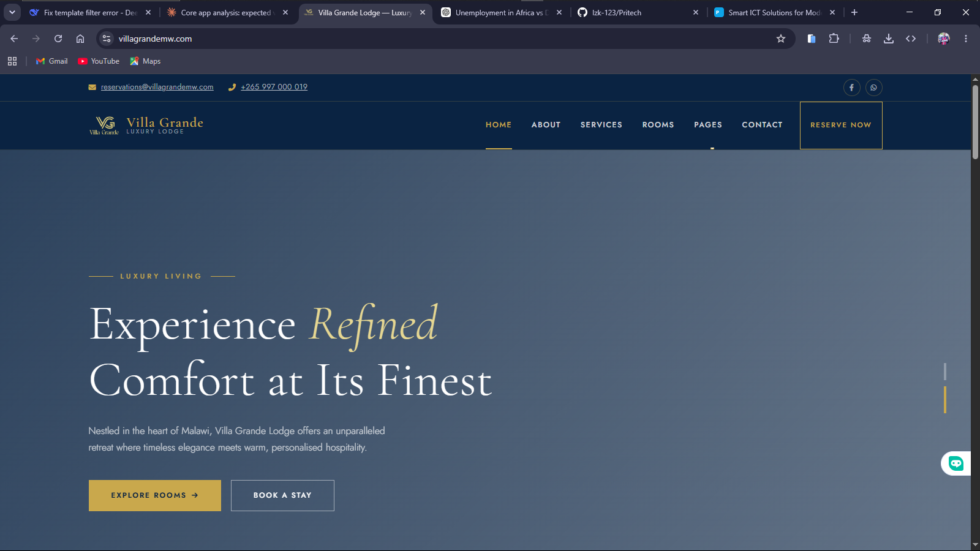Bookmark this page with the star icon
Image resolution: width=980 pixels, height=551 pixels.
pos(780,39)
